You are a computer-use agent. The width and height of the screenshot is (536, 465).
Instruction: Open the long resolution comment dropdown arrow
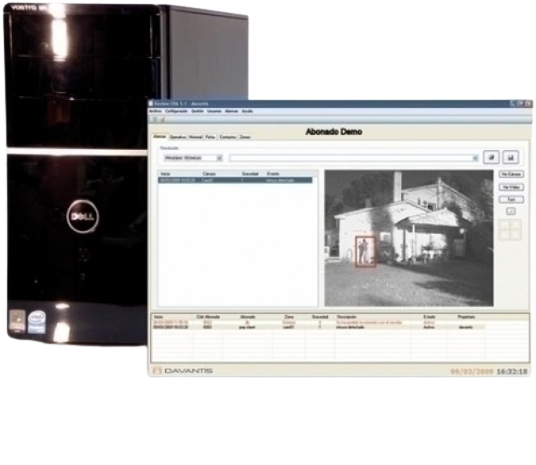click(x=475, y=158)
